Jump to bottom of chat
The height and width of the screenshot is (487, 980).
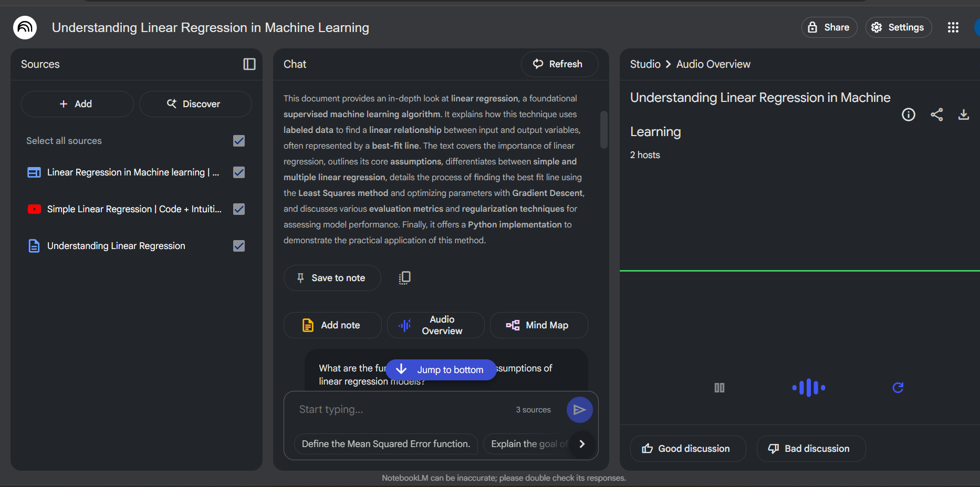441,370
